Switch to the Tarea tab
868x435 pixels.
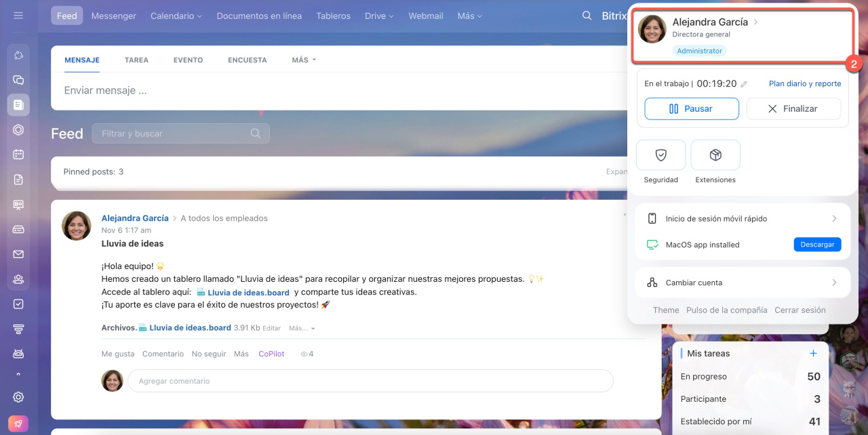tap(136, 60)
